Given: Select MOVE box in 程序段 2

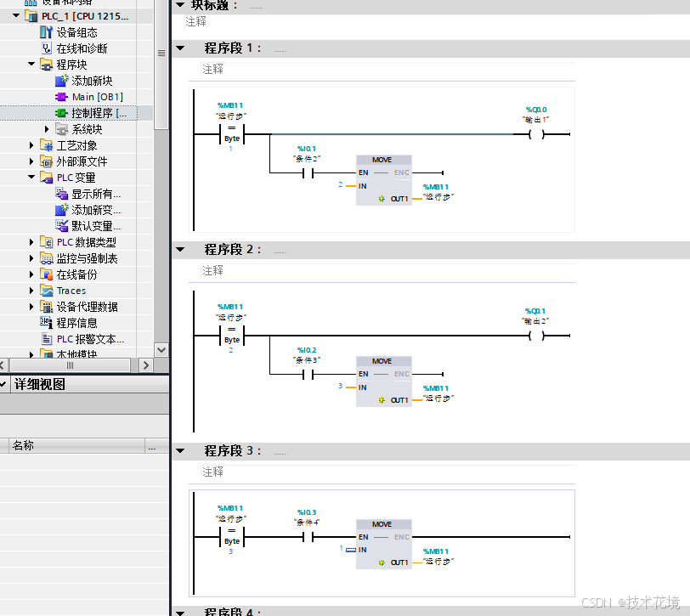Looking at the screenshot, I should (x=384, y=381).
